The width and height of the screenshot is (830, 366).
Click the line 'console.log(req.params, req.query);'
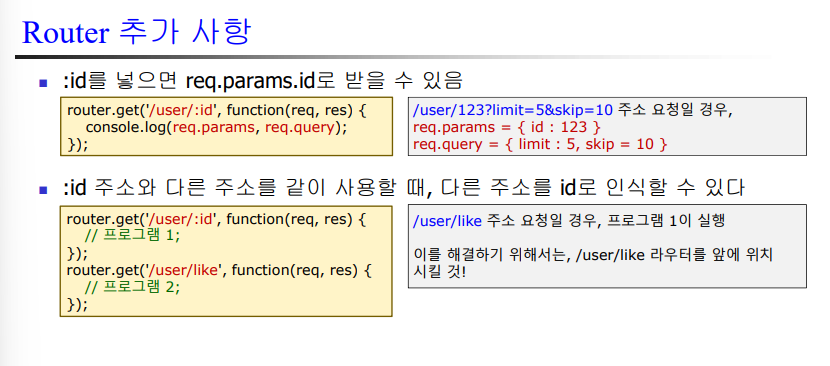coord(217,127)
